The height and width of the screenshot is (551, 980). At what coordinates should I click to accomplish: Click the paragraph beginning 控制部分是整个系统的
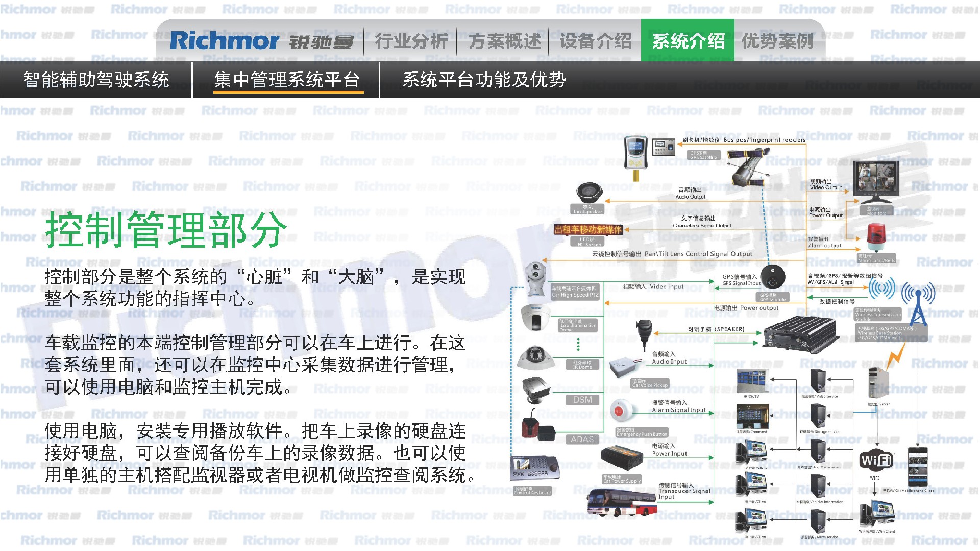pos(255,288)
